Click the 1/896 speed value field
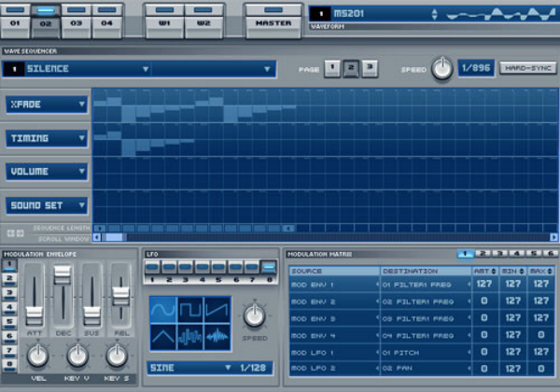Image resolution: width=560 pixels, height=392 pixels. point(476,68)
